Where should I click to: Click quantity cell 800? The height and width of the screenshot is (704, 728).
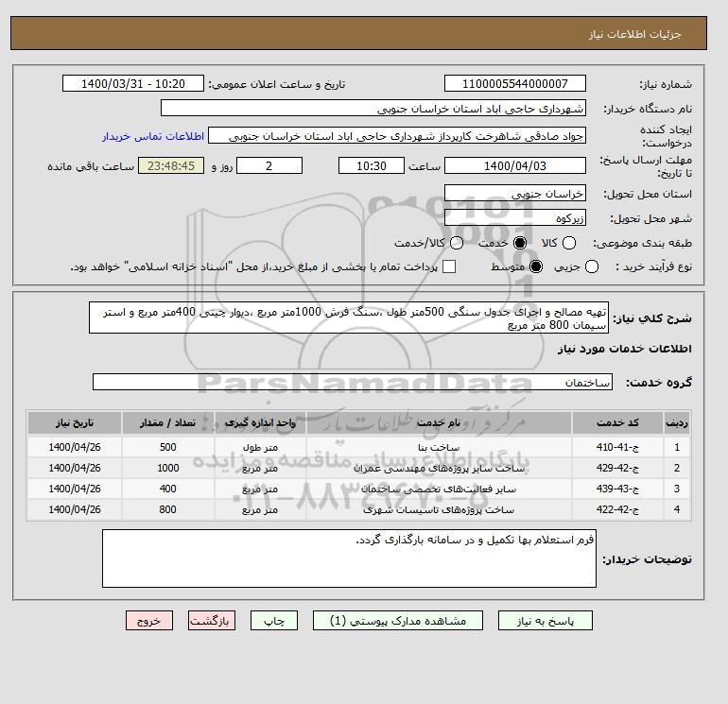click(x=167, y=510)
